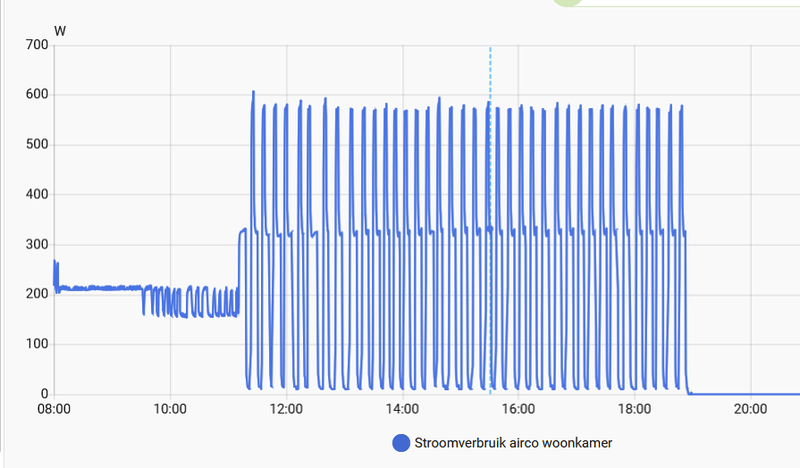Viewport: 800px width, 468px height.
Task: Click the 700 value on the power axis
Action: point(37,45)
